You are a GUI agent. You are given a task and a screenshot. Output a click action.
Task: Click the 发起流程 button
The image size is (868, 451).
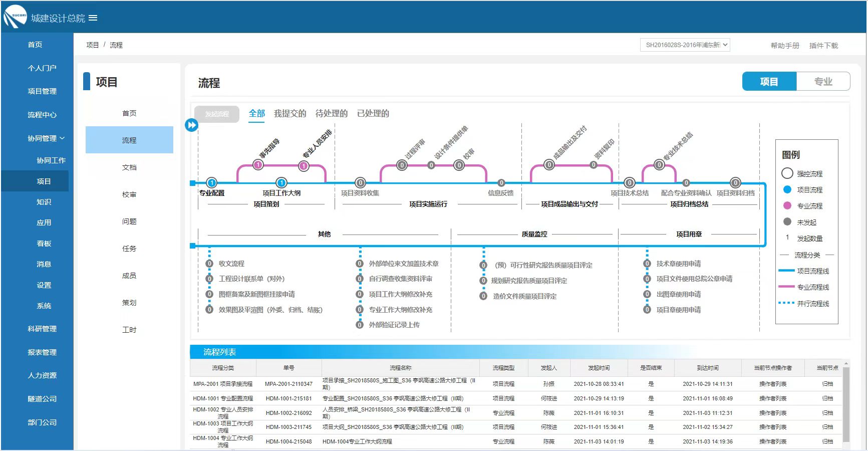[x=217, y=114]
